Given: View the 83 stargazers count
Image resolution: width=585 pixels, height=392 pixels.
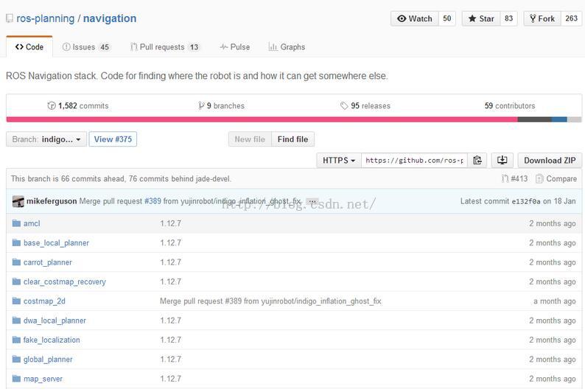Looking at the screenshot, I should tap(508, 18).
